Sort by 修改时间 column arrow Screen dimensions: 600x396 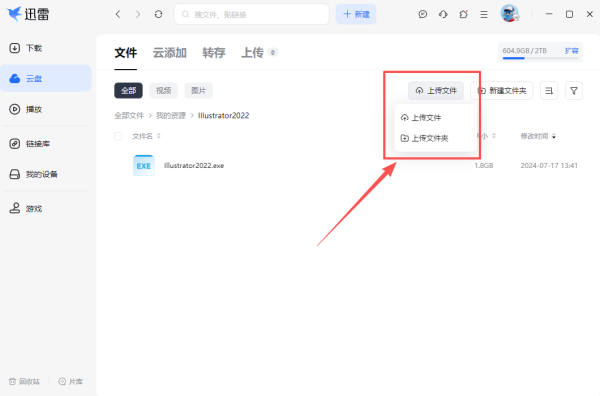pos(554,136)
